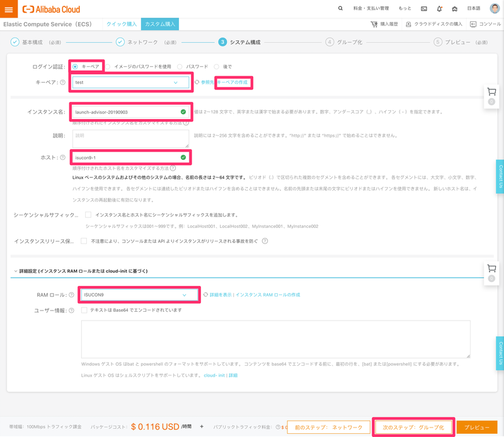Click the orange プレビュー button

pyautogui.click(x=477, y=428)
